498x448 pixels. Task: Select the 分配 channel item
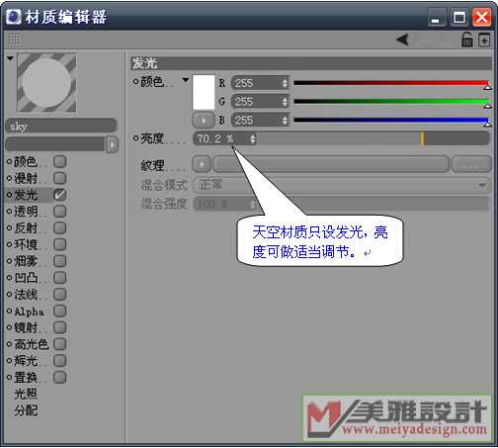tap(26, 410)
